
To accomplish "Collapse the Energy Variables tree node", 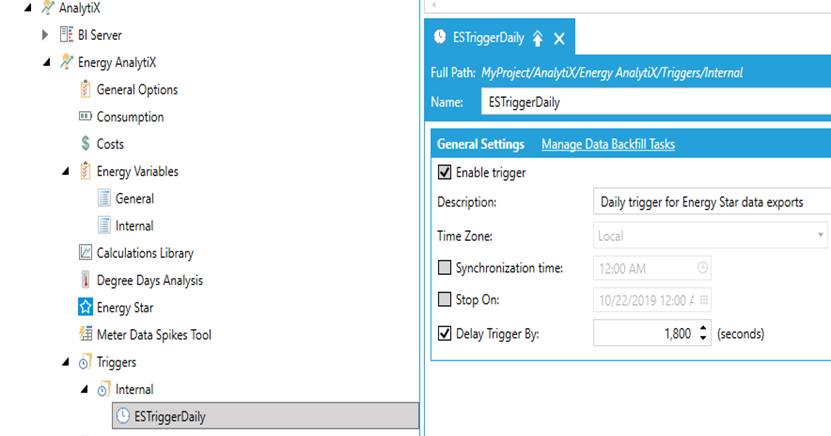I will click(66, 172).
